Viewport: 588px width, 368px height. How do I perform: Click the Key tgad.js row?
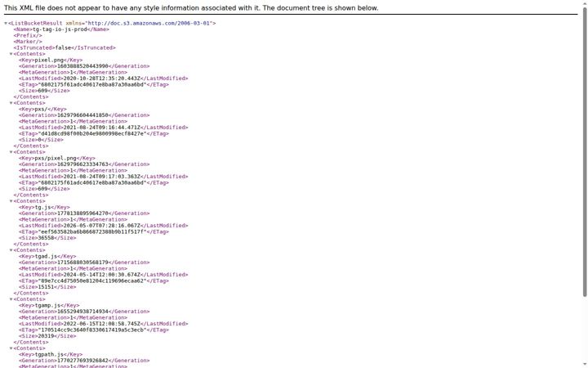pos(47,257)
